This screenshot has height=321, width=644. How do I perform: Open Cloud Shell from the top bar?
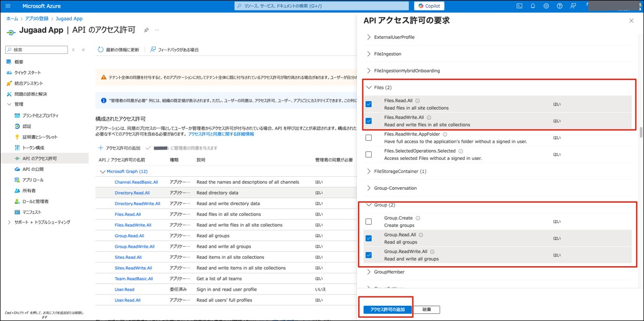pos(519,6)
